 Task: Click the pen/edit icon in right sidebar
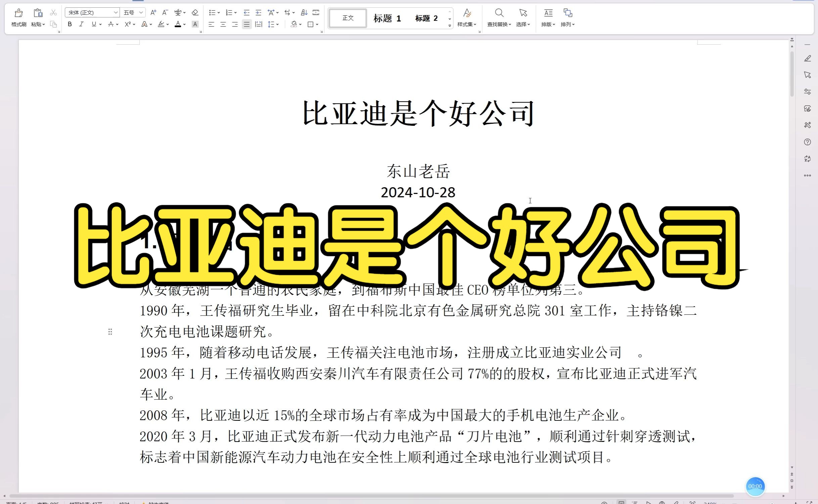808,58
